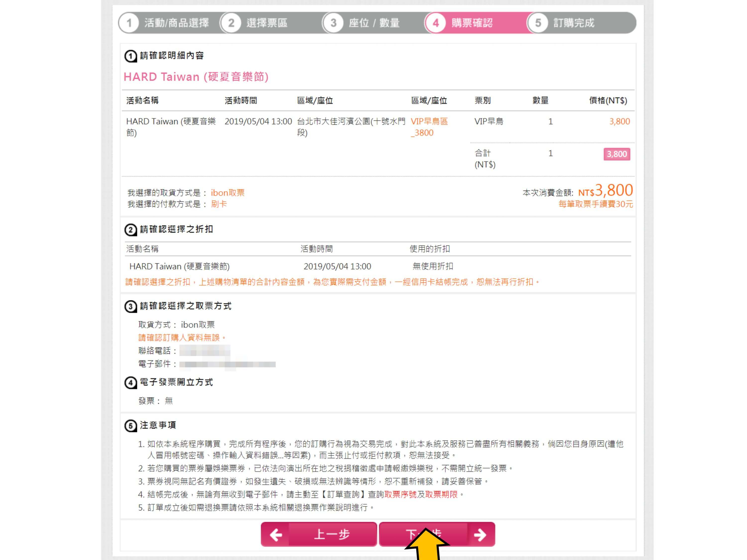Click the step 2 circle icon
The width and height of the screenshot is (747, 560).
point(231,23)
